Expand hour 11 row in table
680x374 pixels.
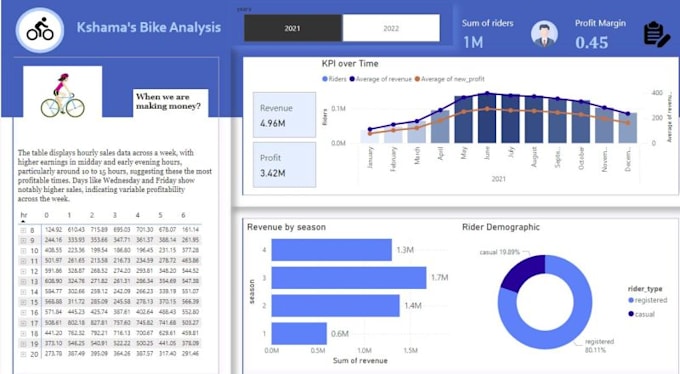click(x=23, y=261)
